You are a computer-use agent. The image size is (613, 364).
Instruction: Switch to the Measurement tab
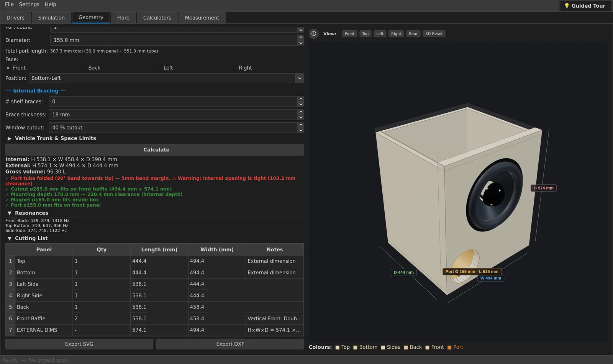[202, 18]
